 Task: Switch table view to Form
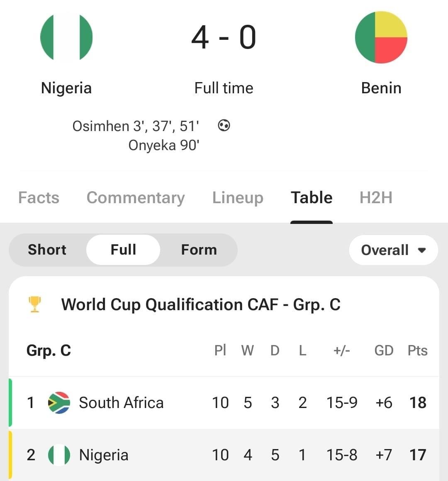(x=199, y=250)
